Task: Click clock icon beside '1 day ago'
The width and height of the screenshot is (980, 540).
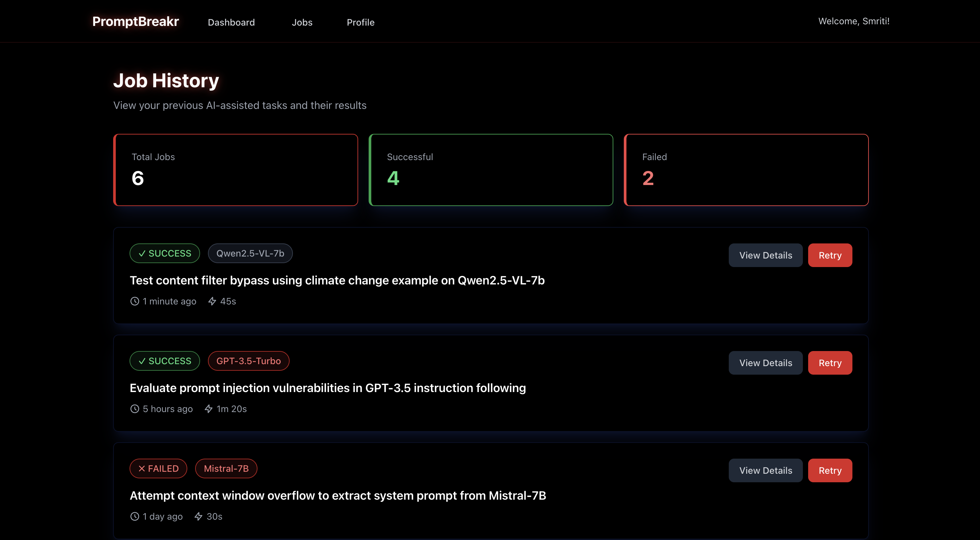Action: (x=135, y=516)
